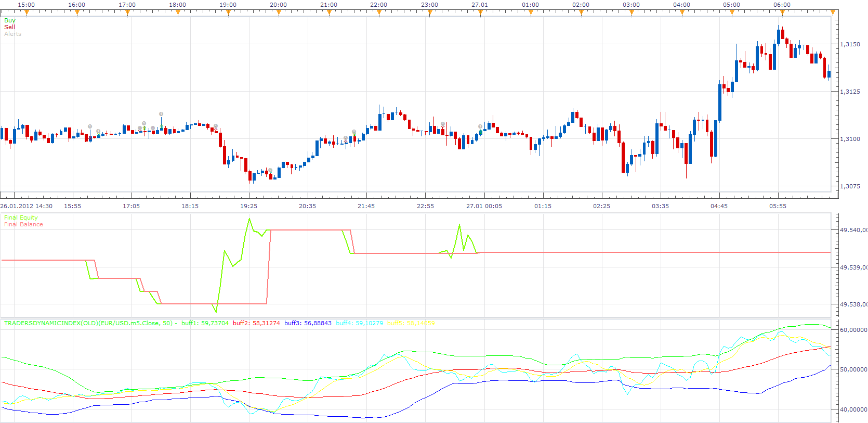Click the 20:35 time axis label
This screenshot has height=423, width=868.
coord(307,206)
